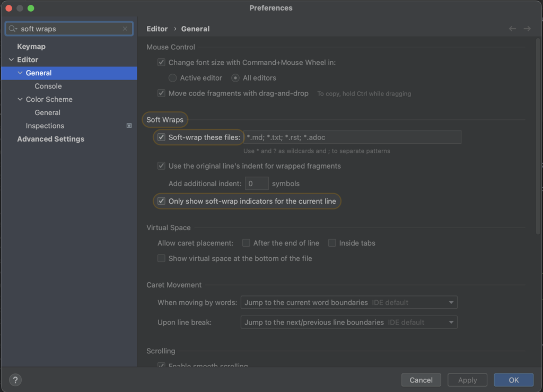Click the Cancel button

pyautogui.click(x=421, y=380)
